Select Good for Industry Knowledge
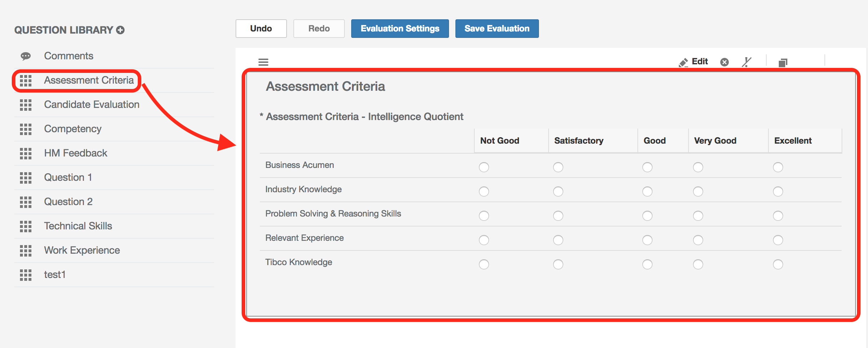The height and width of the screenshot is (348, 868). 647,192
